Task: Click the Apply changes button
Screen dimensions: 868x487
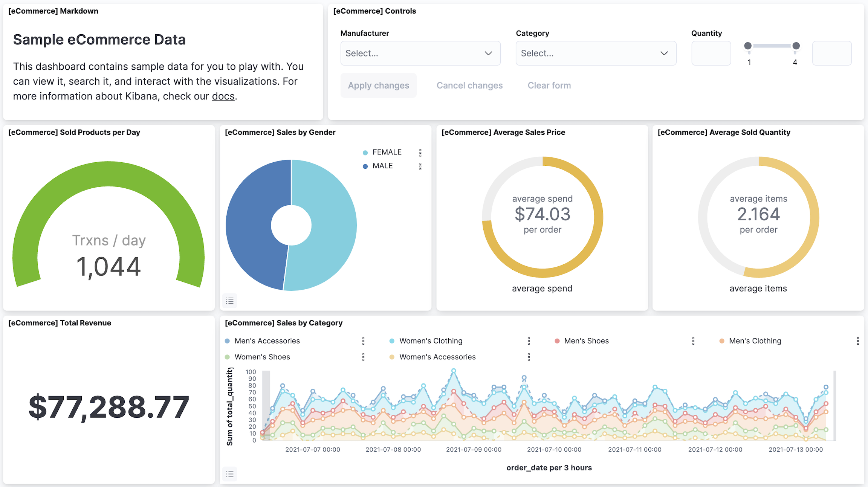Action: pos(378,85)
